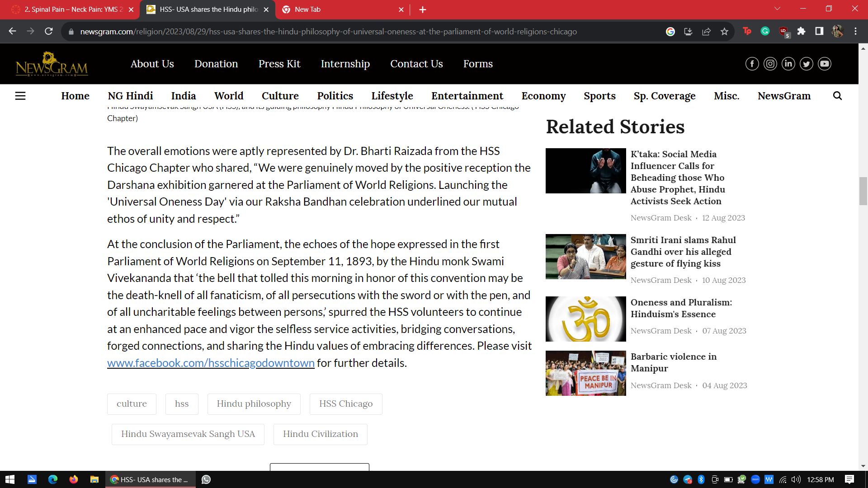Reload the current page

coord(48,31)
